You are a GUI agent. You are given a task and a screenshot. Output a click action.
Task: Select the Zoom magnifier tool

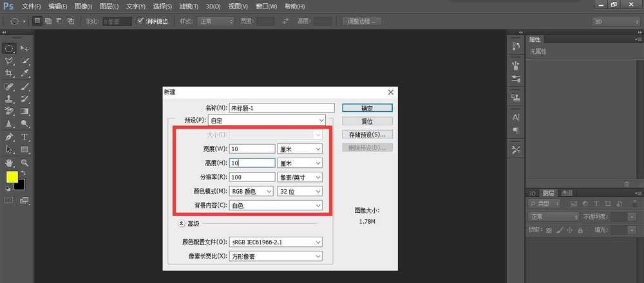24,163
